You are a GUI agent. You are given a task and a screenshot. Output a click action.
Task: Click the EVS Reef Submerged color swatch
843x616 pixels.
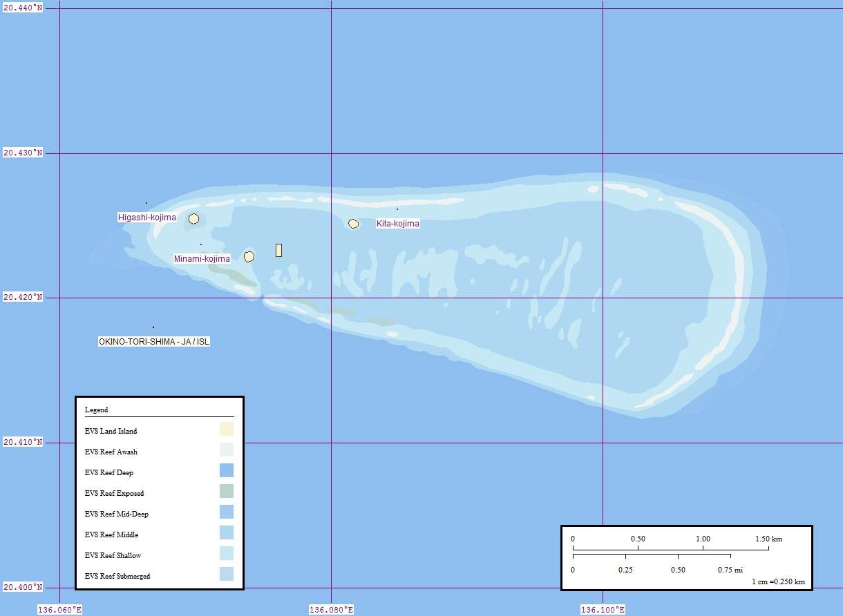click(227, 575)
